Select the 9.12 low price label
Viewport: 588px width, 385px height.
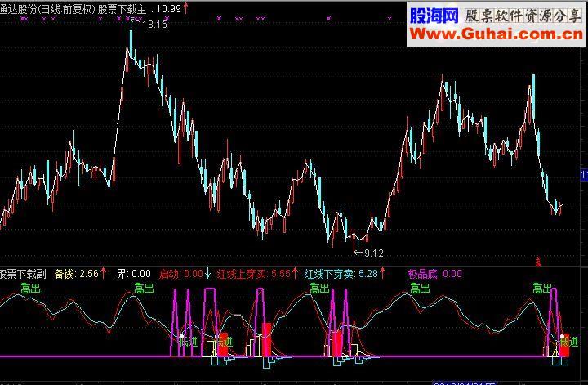[373, 253]
